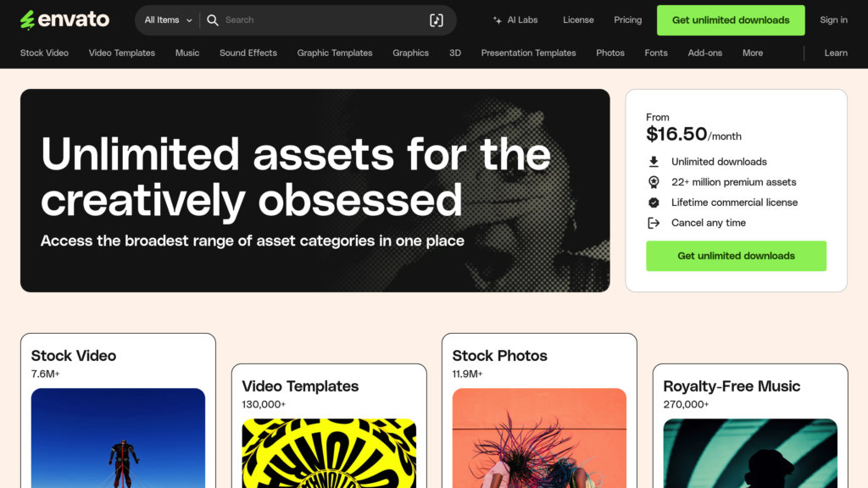Click Get unlimited downloads in the pricing card
This screenshot has width=868, height=488.
(736, 256)
